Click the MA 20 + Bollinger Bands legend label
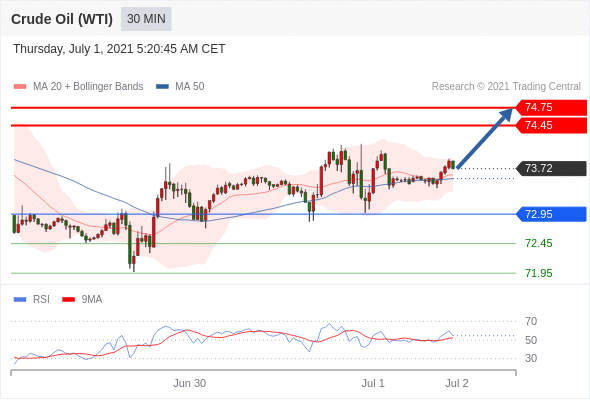The width and height of the screenshot is (590, 400). pos(88,87)
